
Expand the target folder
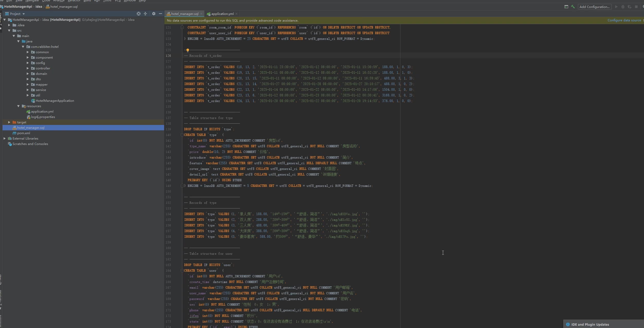coord(9,122)
